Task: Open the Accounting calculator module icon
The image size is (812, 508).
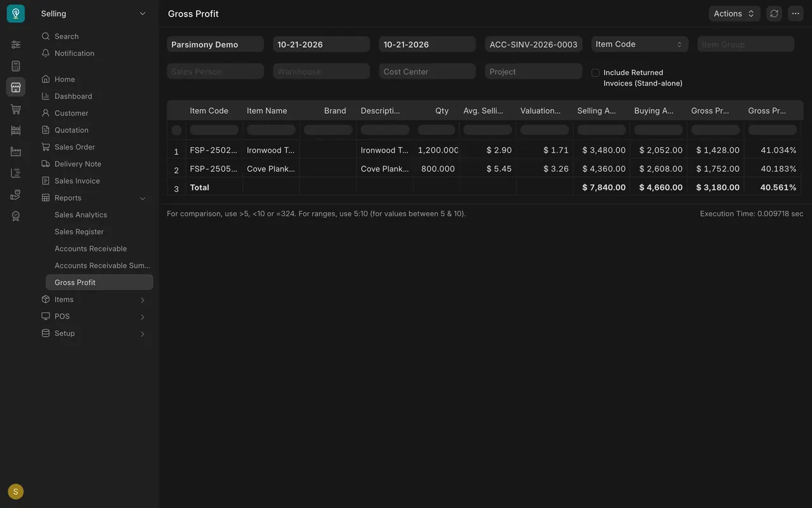Action: pos(16,66)
